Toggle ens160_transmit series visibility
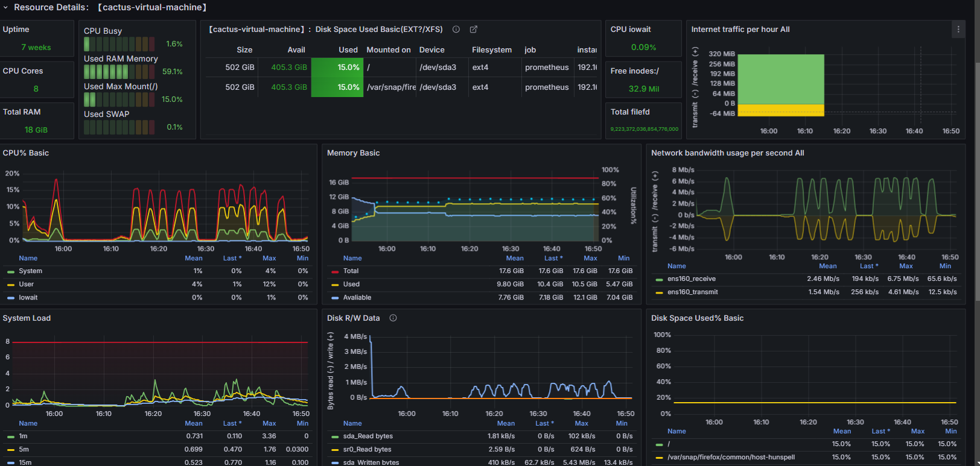The image size is (980, 466). (693, 292)
